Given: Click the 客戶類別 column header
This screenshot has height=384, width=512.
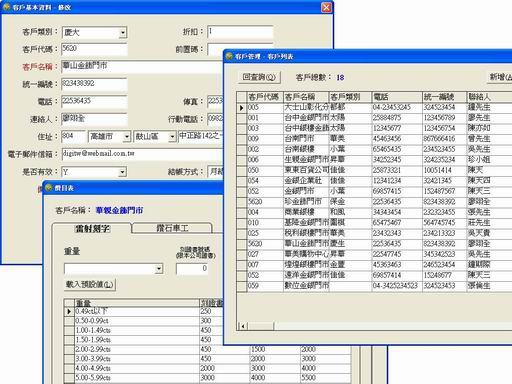Looking at the screenshot, I should tap(350, 97).
